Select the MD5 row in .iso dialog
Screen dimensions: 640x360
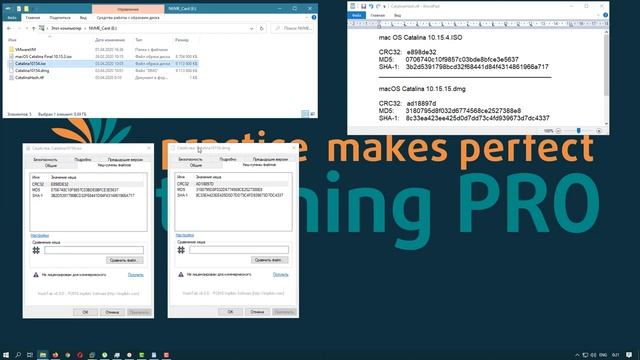pos(88,190)
